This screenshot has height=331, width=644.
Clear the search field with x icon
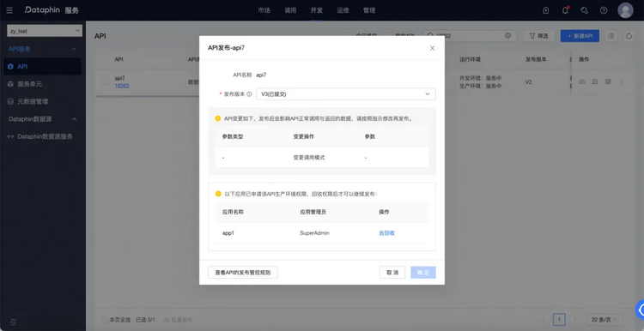coord(507,36)
